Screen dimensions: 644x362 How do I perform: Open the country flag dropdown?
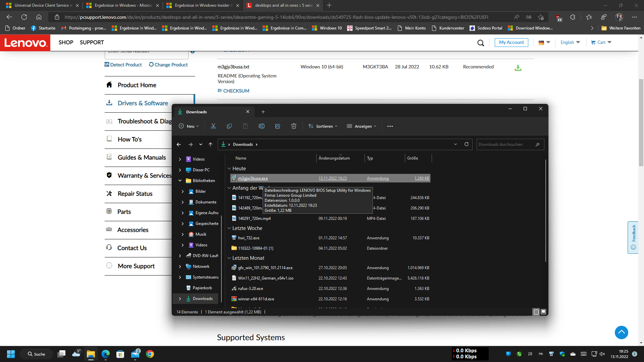click(x=544, y=42)
